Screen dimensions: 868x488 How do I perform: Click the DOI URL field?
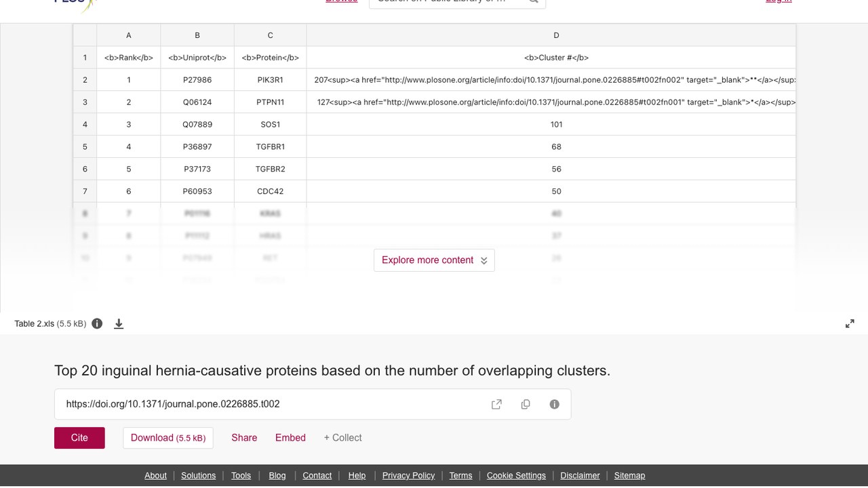pyautogui.click(x=313, y=404)
